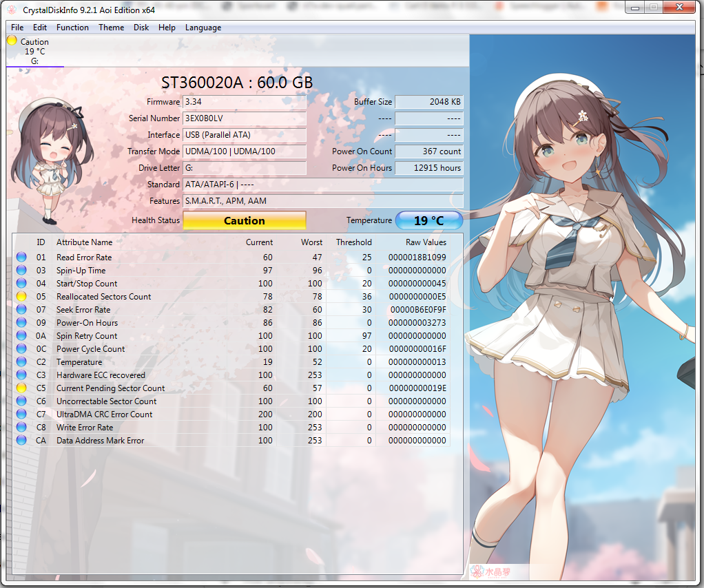Click raw value 0000018B1099

coord(417,258)
